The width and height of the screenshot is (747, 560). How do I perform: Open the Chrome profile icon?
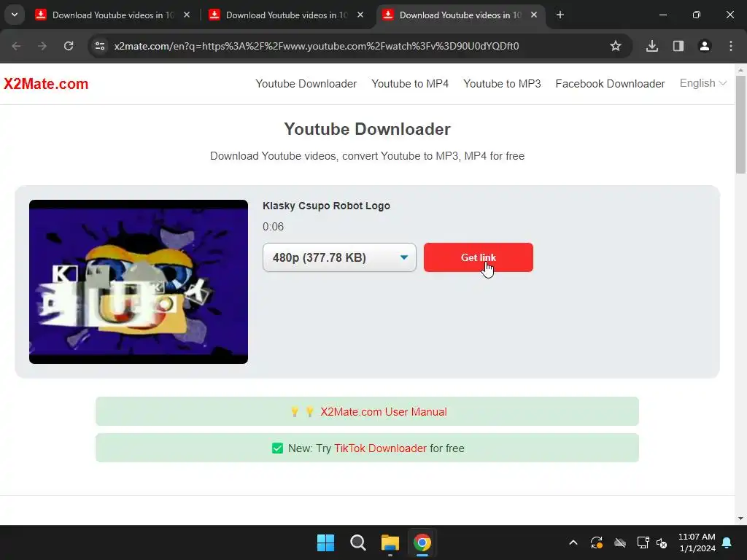point(705,46)
